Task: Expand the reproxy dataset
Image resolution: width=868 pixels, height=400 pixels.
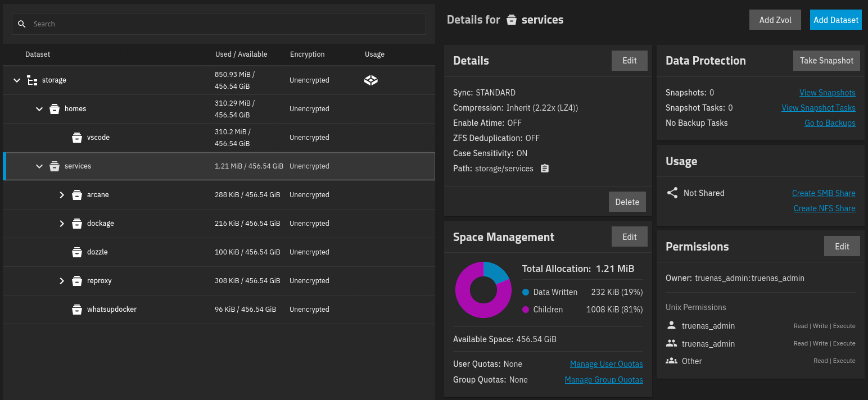Action: pyautogui.click(x=62, y=281)
